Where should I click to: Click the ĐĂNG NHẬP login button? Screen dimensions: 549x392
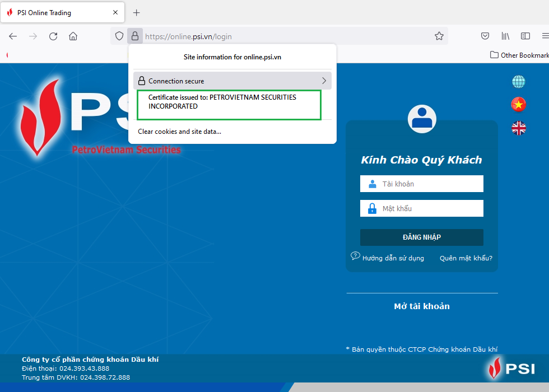point(421,237)
